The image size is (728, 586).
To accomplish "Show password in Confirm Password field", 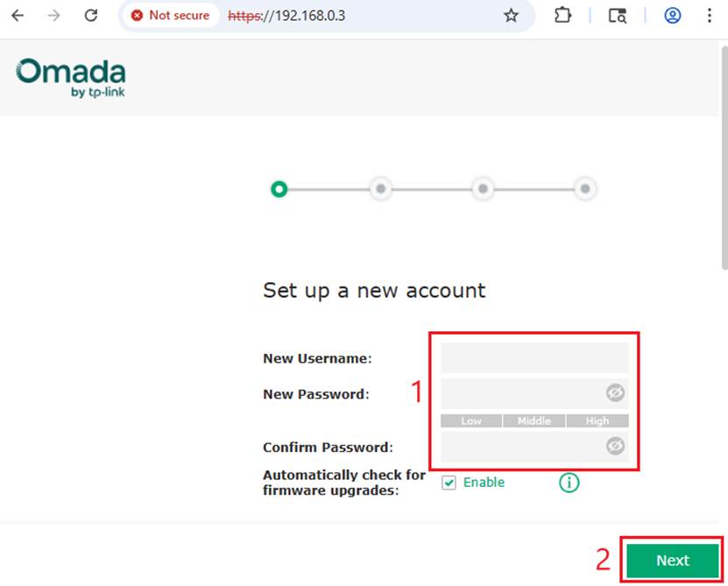I will [615, 447].
